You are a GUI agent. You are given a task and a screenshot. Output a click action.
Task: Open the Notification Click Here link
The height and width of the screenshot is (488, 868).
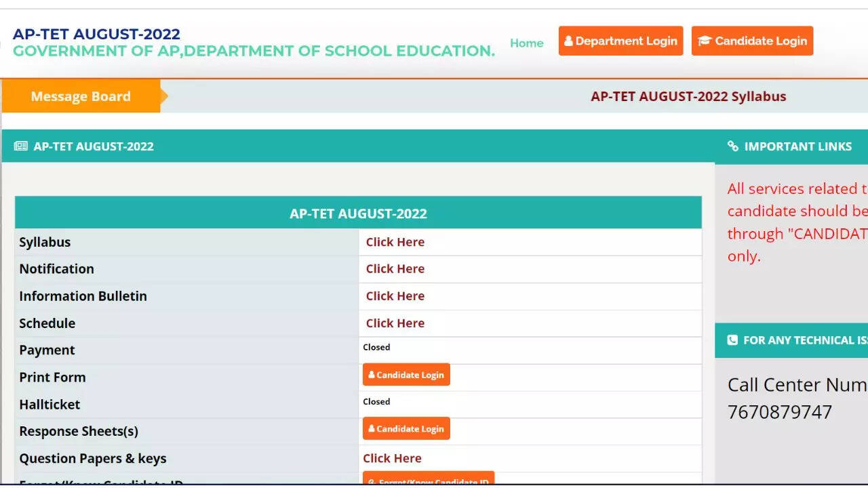tap(395, 269)
